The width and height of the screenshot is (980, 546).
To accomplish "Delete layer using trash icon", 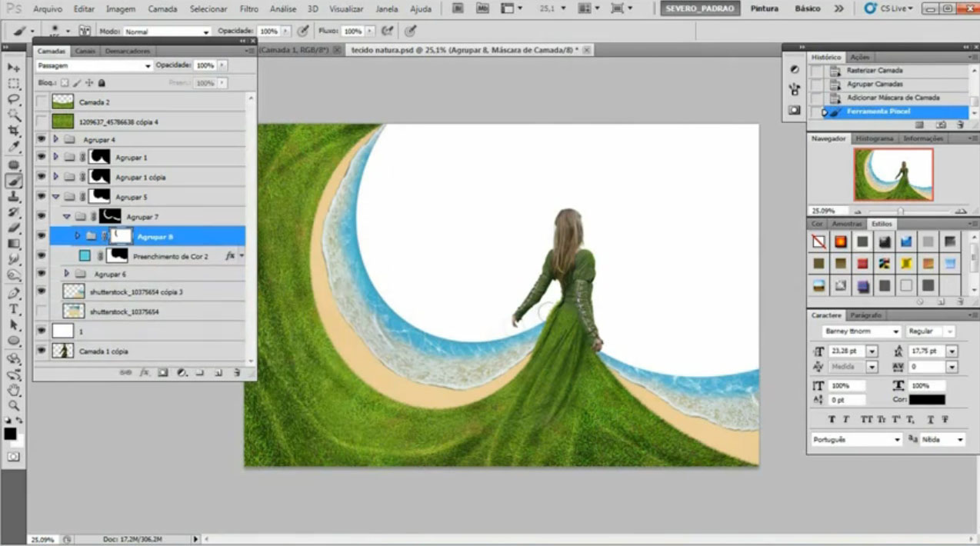I will (x=236, y=372).
